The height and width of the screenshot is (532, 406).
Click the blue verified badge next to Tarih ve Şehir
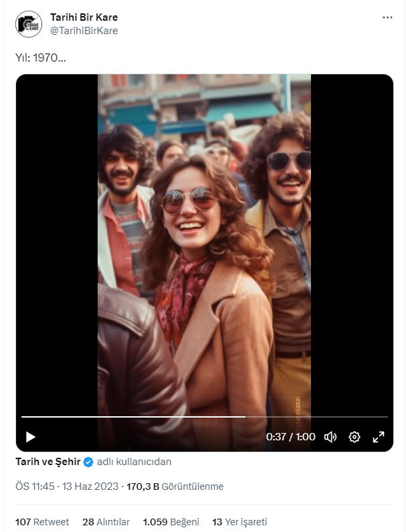pyautogui.click(x=88, y=462)
